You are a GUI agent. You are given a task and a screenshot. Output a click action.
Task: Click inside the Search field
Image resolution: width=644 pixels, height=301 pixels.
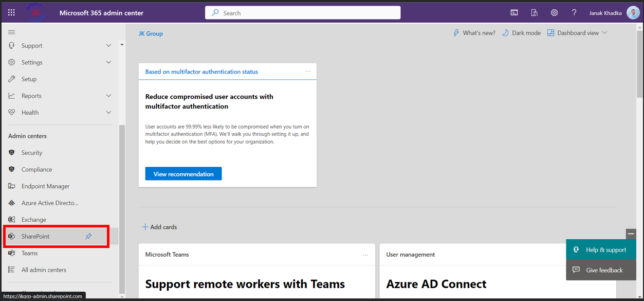click(302, 12)
